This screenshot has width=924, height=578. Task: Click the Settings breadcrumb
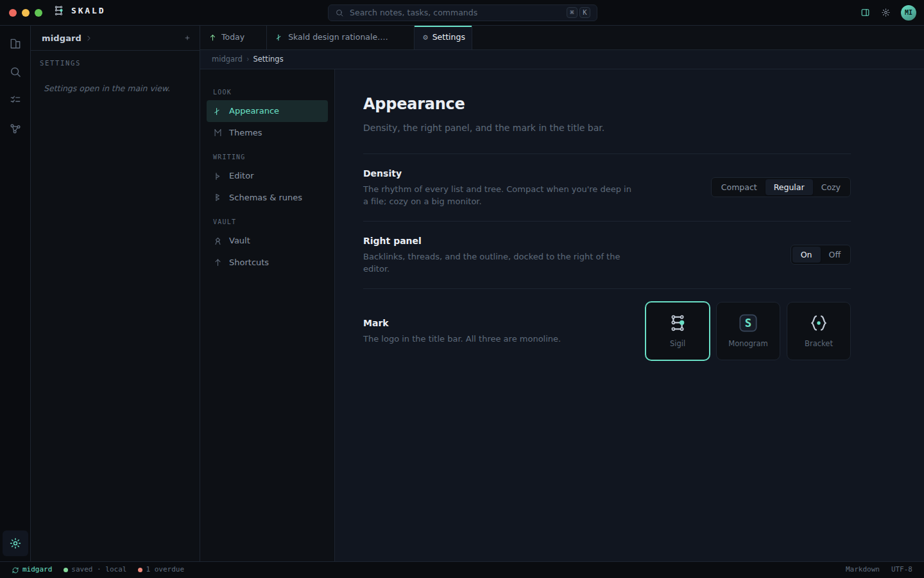coord(268,59)
